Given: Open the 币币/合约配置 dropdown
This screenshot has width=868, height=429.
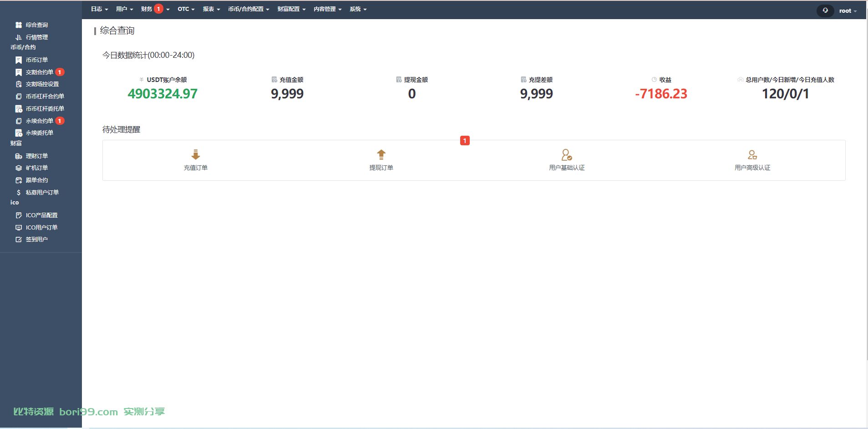Looking at the screenshot, I should tap(249, 9).
